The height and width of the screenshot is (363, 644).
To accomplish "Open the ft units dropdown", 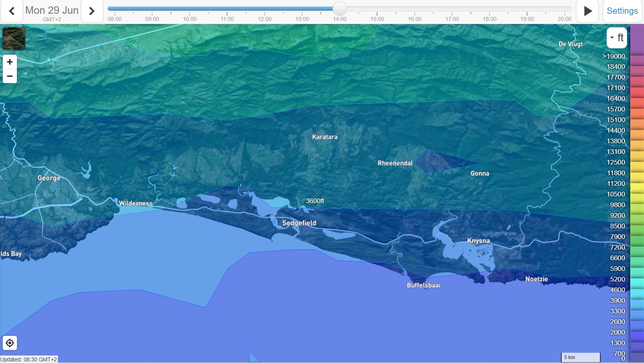I will click(616, 38).
